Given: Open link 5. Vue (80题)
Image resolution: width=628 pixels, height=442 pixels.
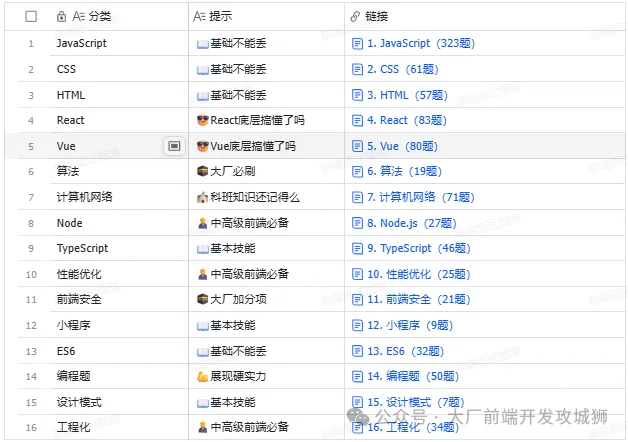Looking at the screenshot, I should pos(403,146).
